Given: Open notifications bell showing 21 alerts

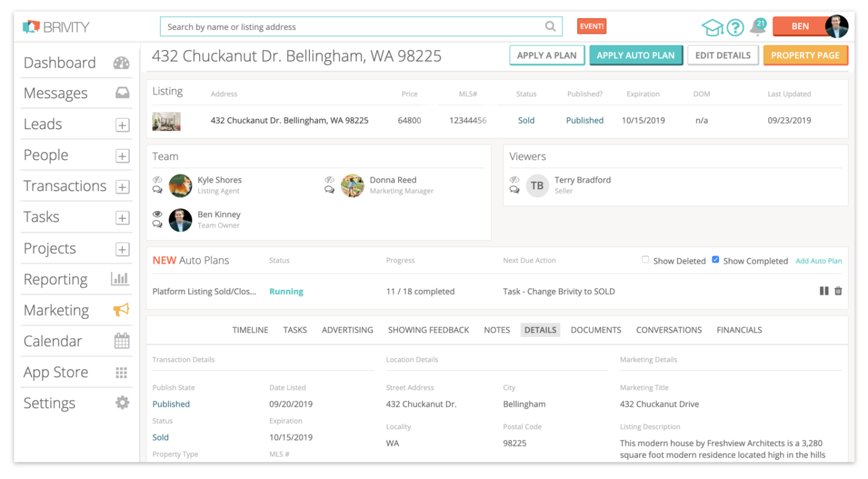Looking at the screenshot, I should click(x=756, y=28).
